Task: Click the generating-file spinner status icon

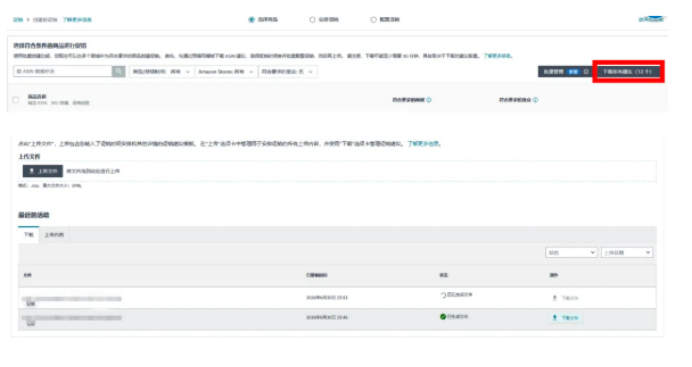Action: pos(443,295)
